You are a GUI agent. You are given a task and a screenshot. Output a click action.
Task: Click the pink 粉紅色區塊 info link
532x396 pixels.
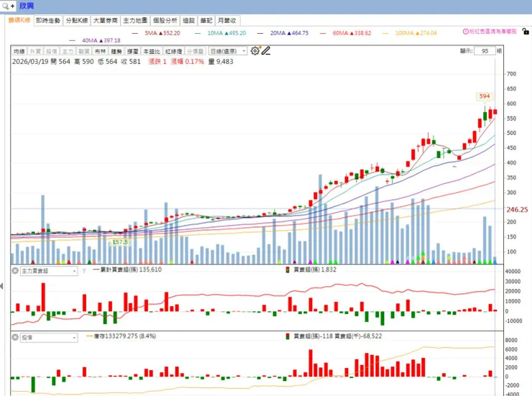click(490, 32)
